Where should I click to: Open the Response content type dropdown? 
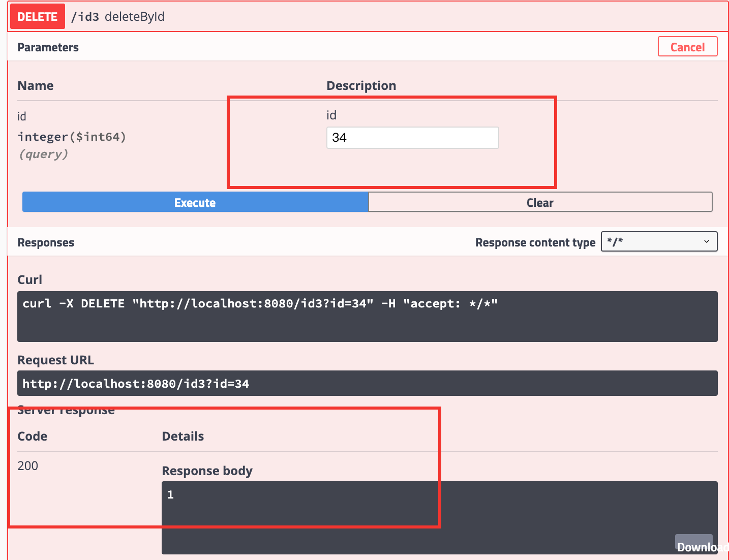pyautogui.click(x=658, y=242)
